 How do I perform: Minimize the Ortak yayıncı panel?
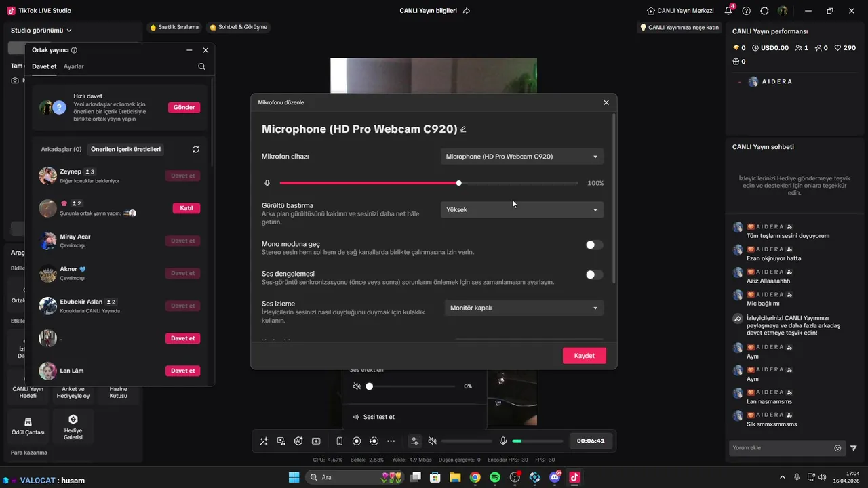pos(189,50)
